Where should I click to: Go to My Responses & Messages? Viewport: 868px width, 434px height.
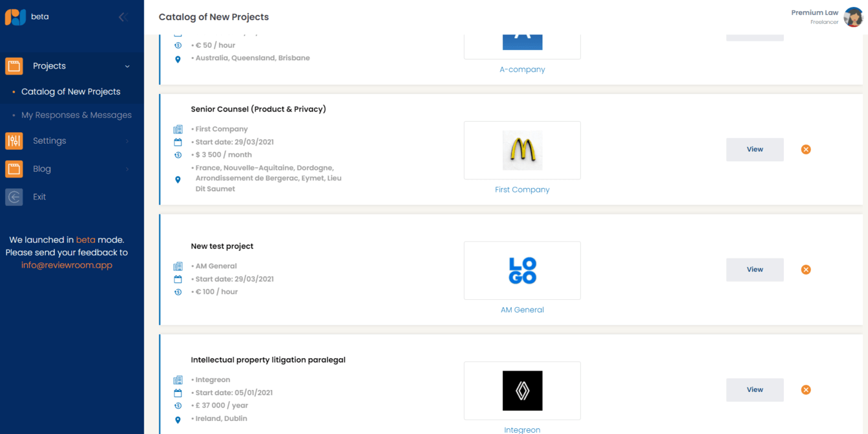(x=76, y=115)
